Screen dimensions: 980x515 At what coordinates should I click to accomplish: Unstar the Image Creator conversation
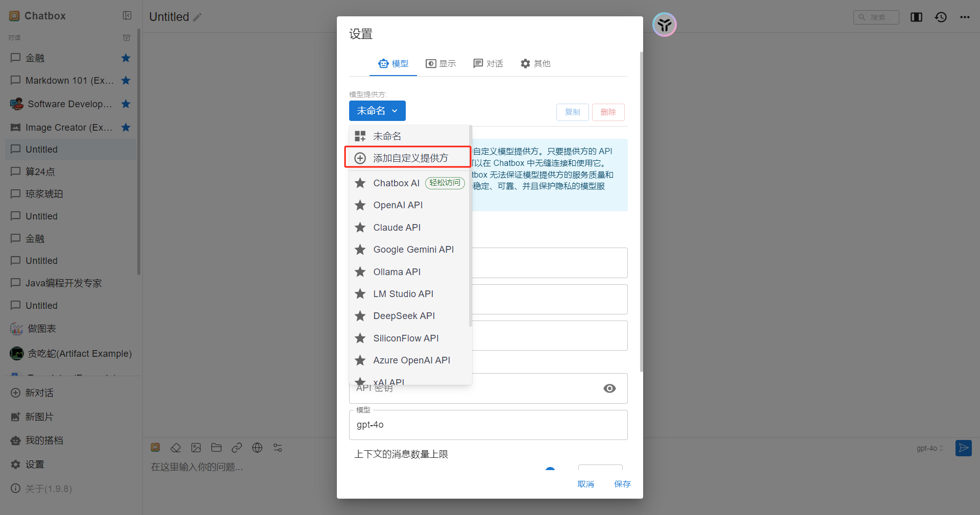(126, 128)
